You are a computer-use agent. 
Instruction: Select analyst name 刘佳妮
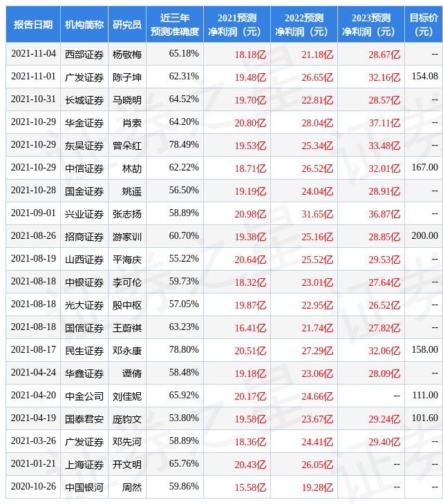pyautogui.click(x=127, y=396)
